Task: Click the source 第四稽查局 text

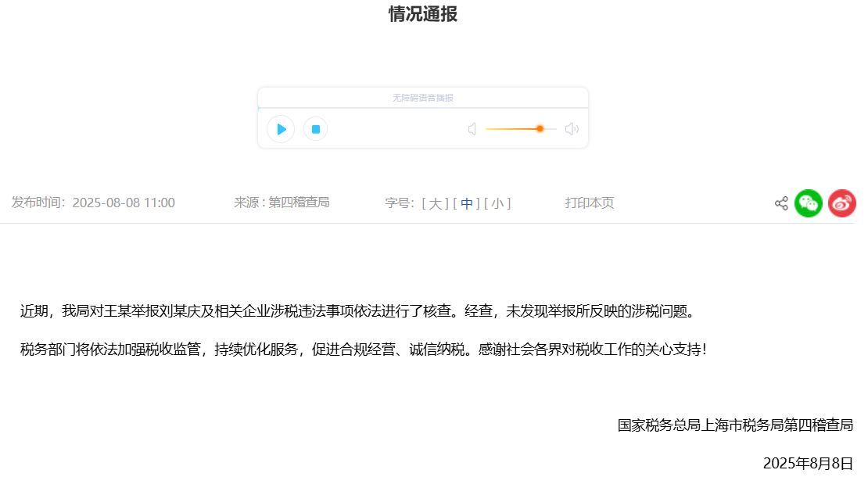Action: tap(299, 203)
